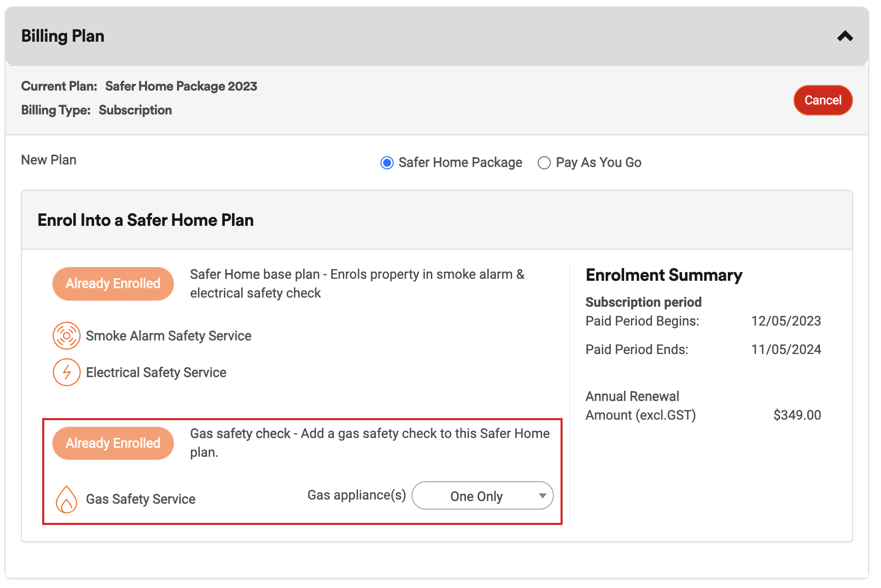Click the Paid Period Begins date 12/05/2023
This screenshot has height=588, width=881.
tap(786, 321)
